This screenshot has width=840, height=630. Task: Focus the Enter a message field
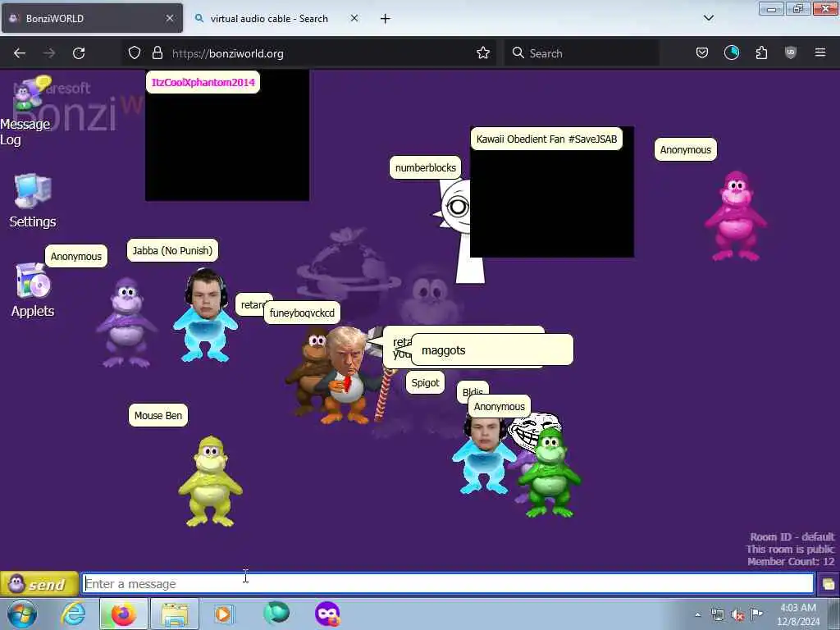[448, 583]
